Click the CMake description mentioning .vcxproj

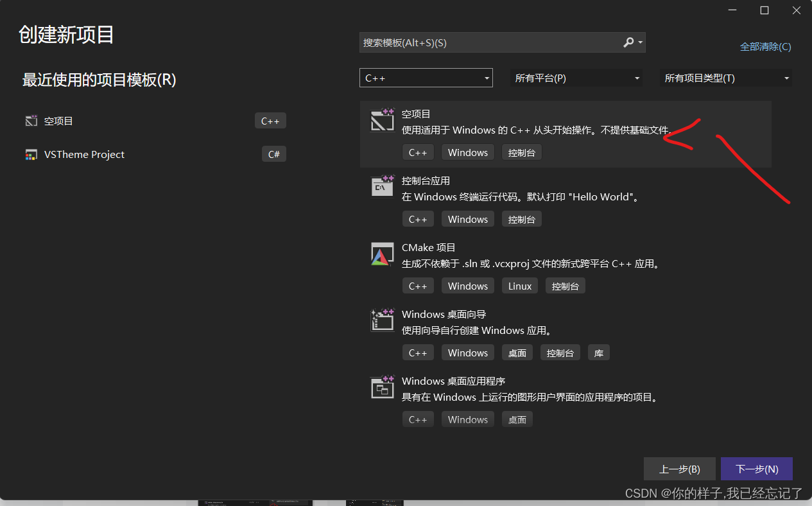click(531, 264)
